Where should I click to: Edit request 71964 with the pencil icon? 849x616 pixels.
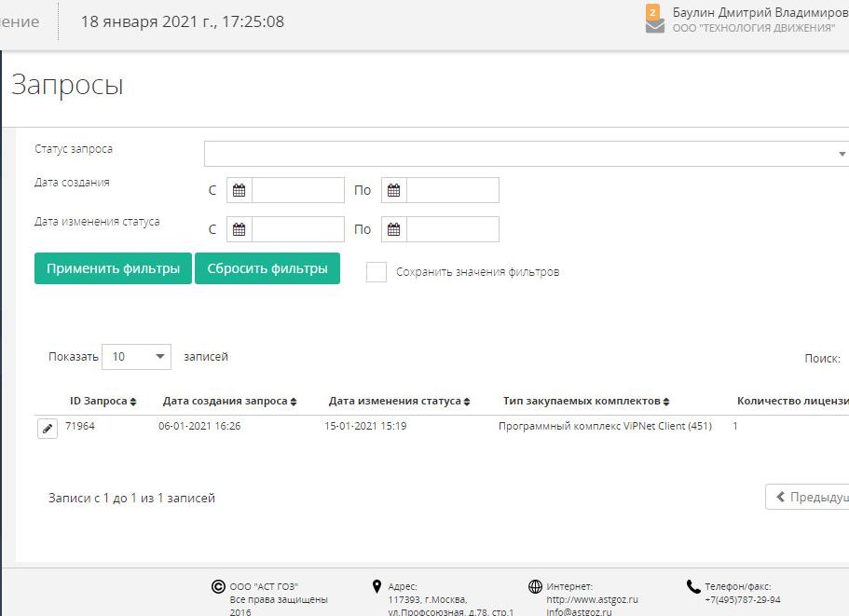coord(48,428)
